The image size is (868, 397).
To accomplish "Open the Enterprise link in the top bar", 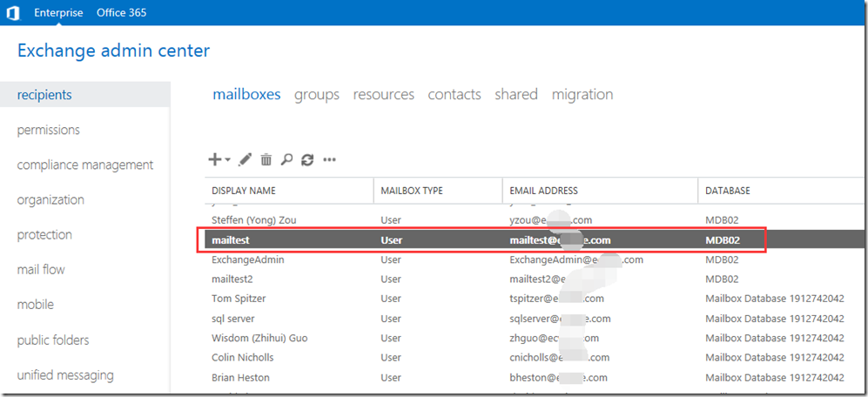I will 58,13.
